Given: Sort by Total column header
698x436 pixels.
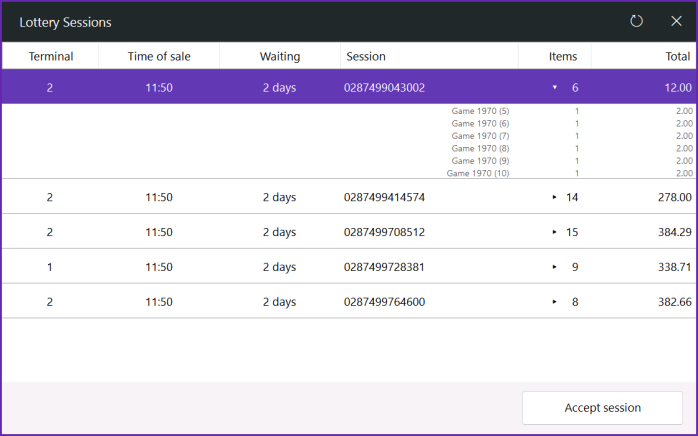Looking at the screenshot, I should (x=643, y=56).
